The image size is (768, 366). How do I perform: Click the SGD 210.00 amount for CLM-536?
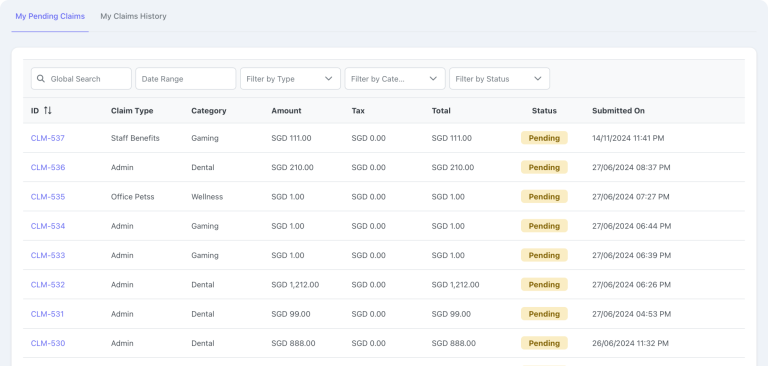click(292, 168)
